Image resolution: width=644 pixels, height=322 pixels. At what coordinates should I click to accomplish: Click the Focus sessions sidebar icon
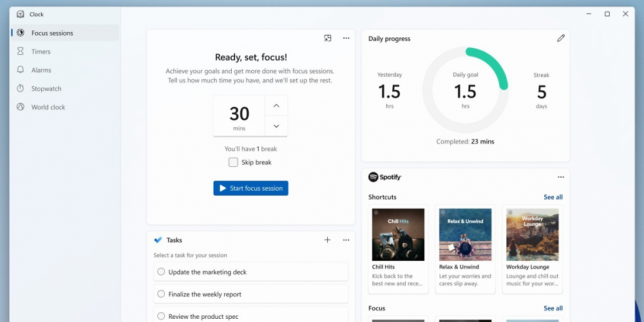(21, 33)
